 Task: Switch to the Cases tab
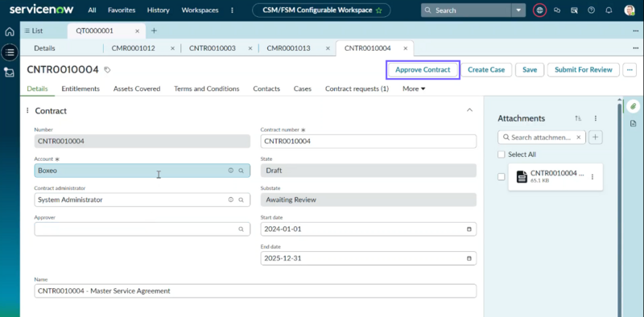point(303,89)
